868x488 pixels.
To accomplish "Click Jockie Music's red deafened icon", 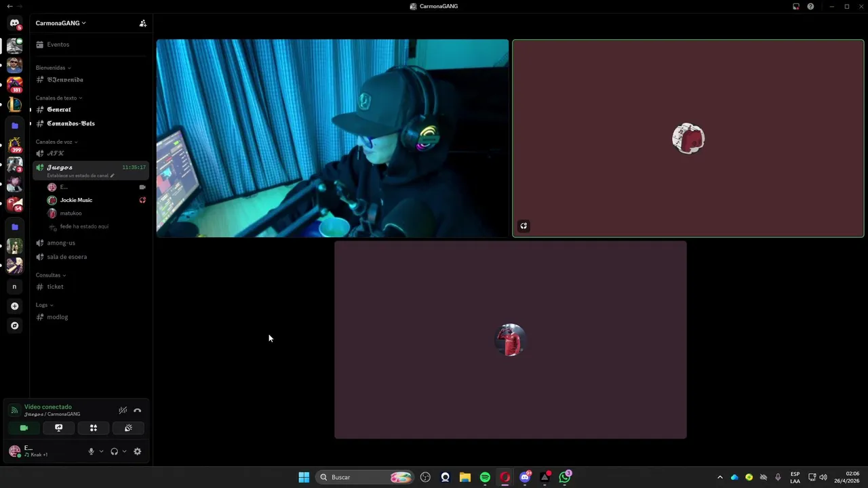I will click(x=142, y=200).
